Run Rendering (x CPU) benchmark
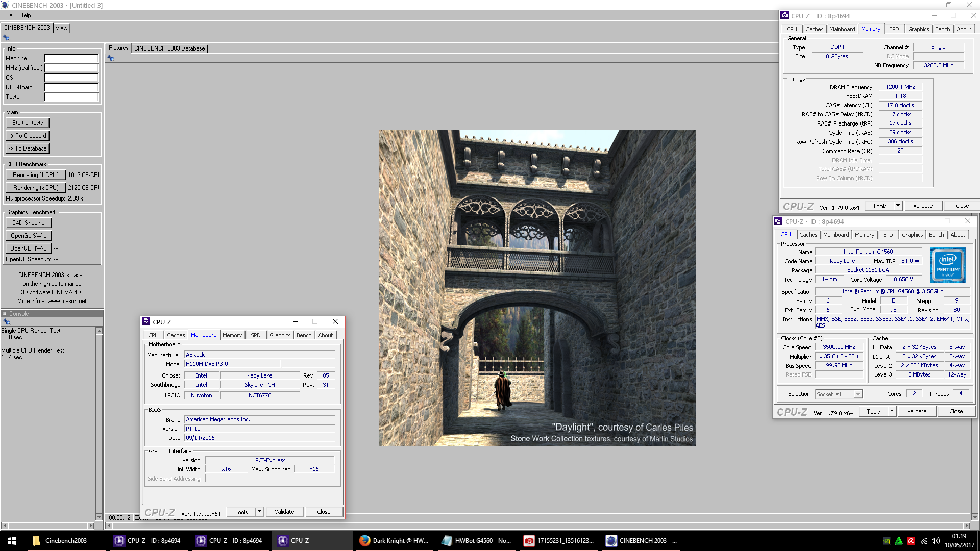Viewport: 980px width, 551px height. coord(36,188)
